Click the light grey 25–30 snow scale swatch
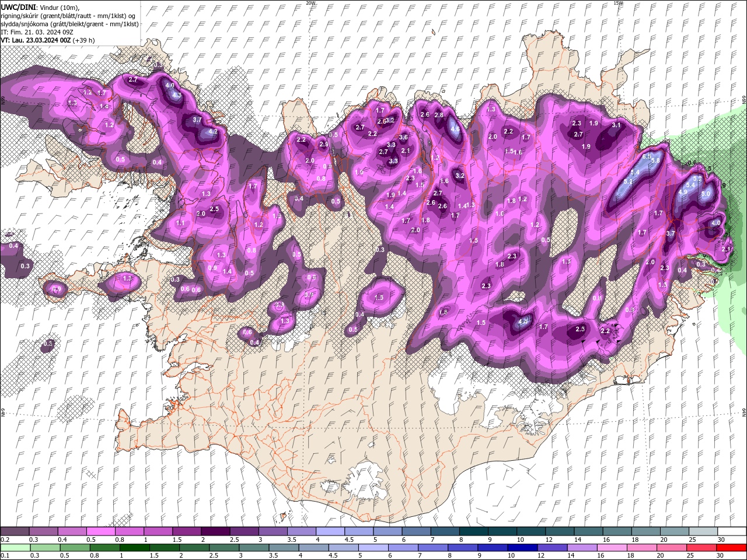This screenshot has height=560, width=747. [x=703, y=531]
